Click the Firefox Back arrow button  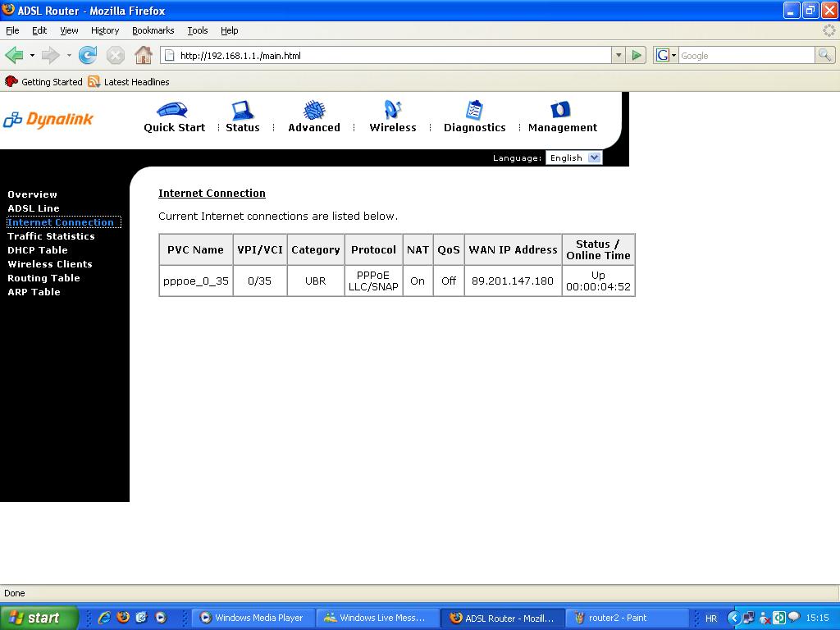[x=15, y=55]
